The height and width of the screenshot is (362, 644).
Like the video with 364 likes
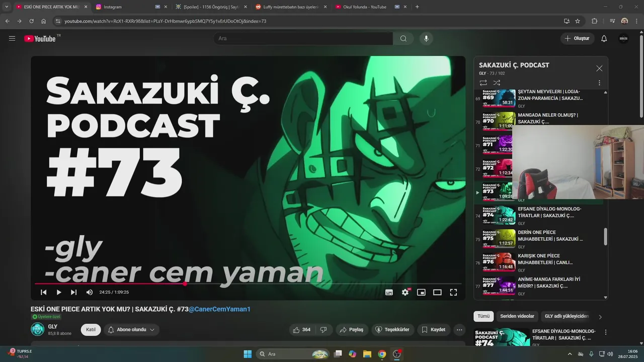pyautogui.click(x=301, y=330)
